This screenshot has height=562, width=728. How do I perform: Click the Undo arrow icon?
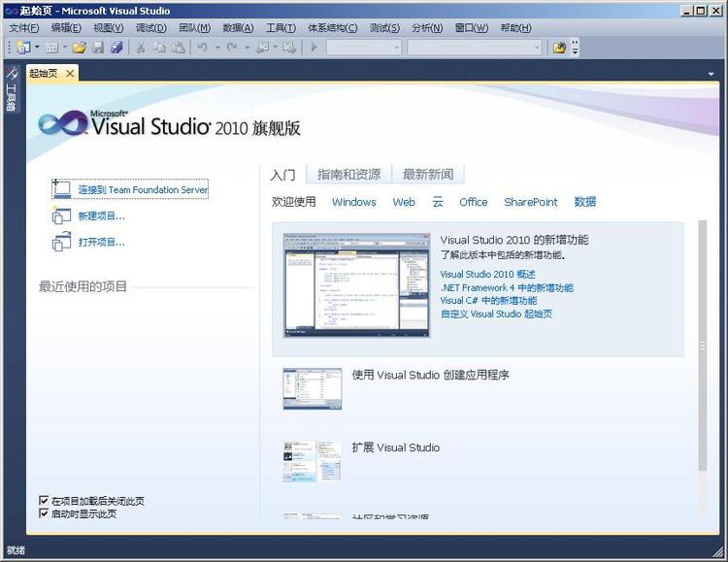coord(202,47)
